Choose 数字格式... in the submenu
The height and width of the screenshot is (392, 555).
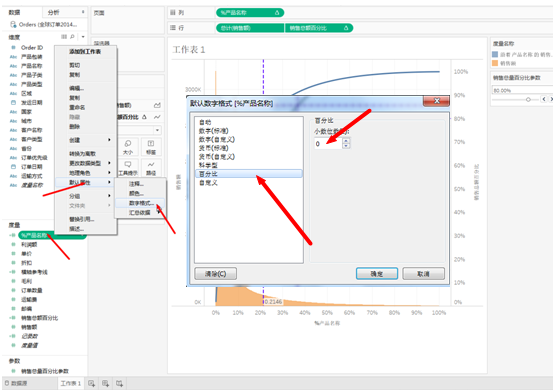pos(141,203)
